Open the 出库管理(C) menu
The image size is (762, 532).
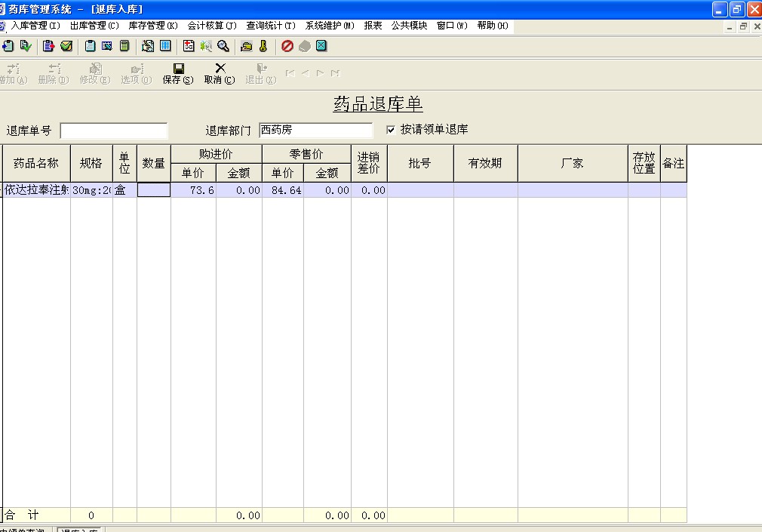click(94, 26)
